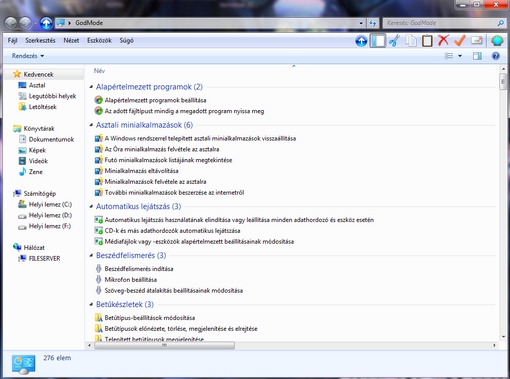Image resolution: width=510 pixels, height=379 pixels.
Task: Click the vertical scrollbar down arrow
Action: pos(503,337)
